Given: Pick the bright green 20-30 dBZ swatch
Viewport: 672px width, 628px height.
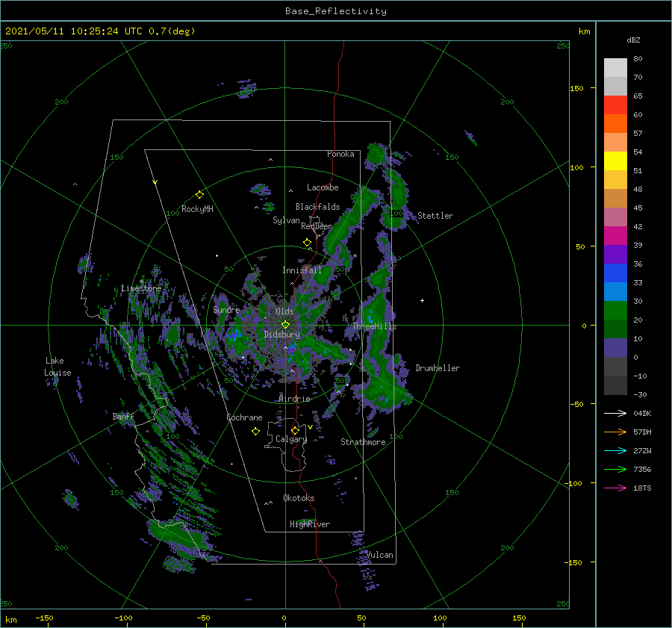Looking at the screenshot, I should coord(615,310).
